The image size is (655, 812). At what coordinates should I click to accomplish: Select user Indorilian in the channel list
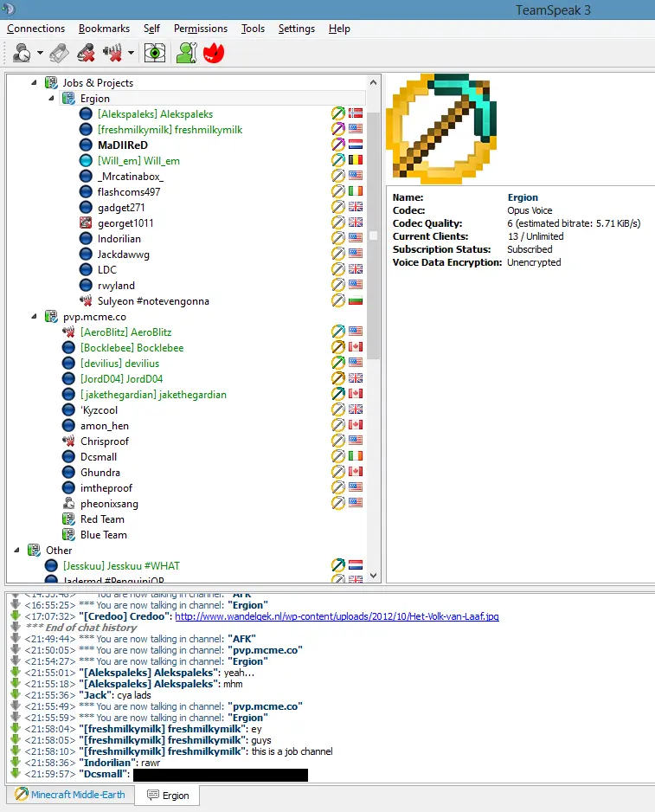(119, 239)
